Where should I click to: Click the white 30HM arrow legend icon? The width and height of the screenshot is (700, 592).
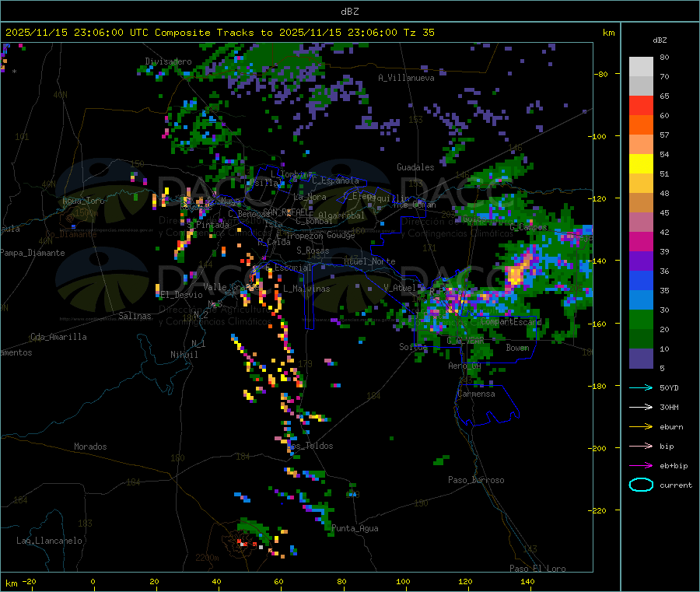(x=641, y=407)
